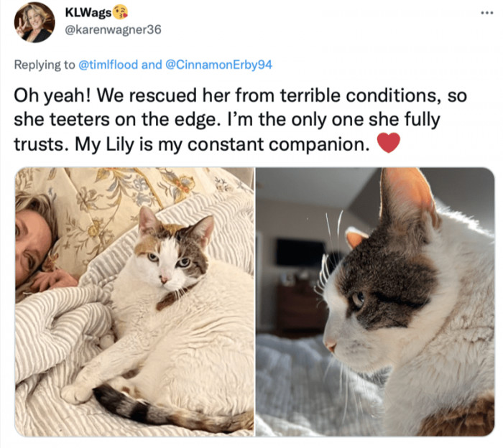503x448 pixels.
Task: Open the three-dot more options menu
Action: coord(486,13)
